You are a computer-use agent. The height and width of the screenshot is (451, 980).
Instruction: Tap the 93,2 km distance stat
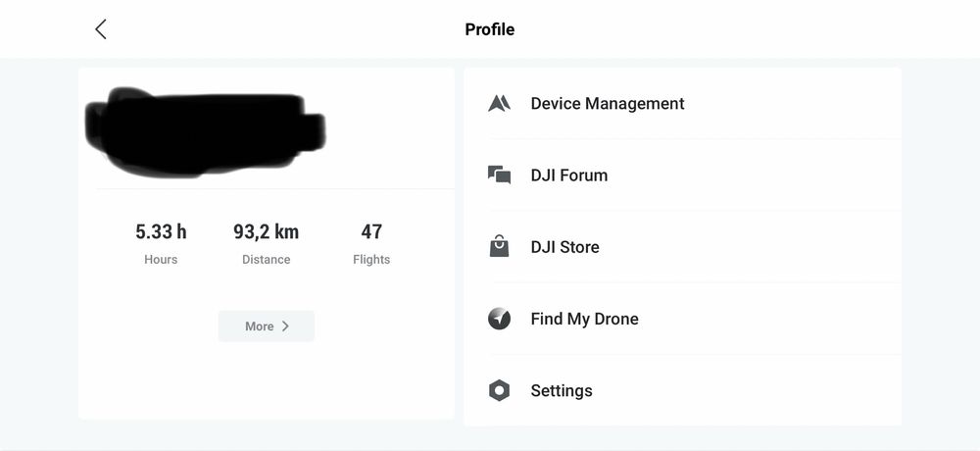pyautogui.click(x=267, y=232)
